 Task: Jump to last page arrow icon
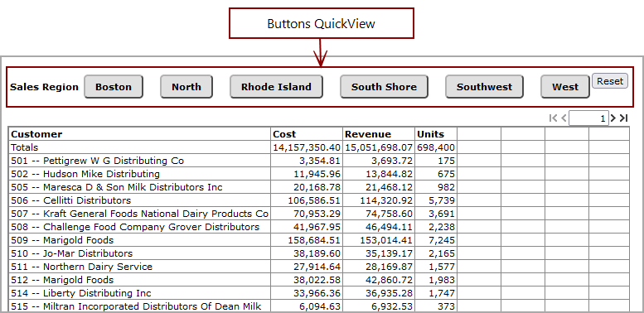624,118
